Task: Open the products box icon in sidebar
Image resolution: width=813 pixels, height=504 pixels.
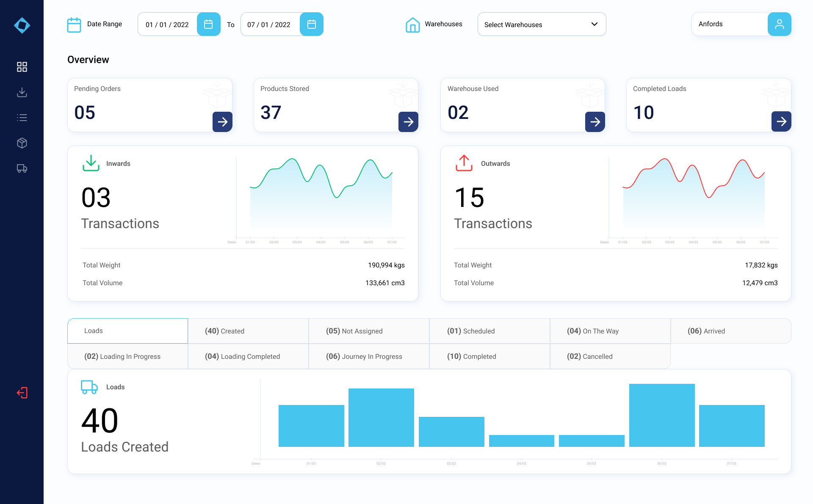Action: (x=22, y=143)
